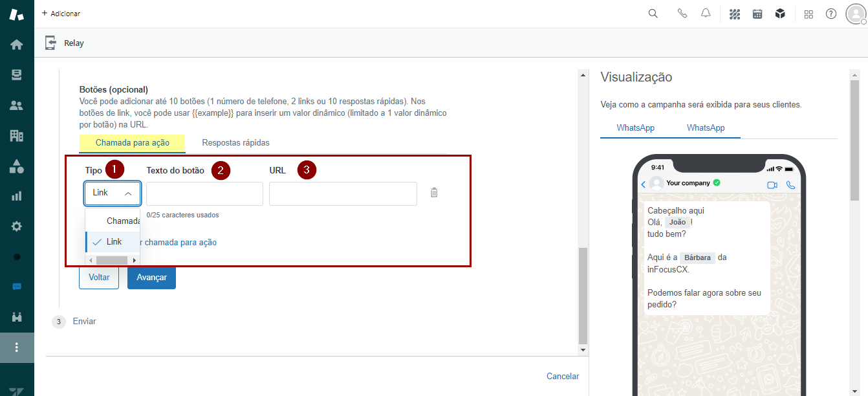Expand the Tipo dropdown showing Link

pos(113,193)
